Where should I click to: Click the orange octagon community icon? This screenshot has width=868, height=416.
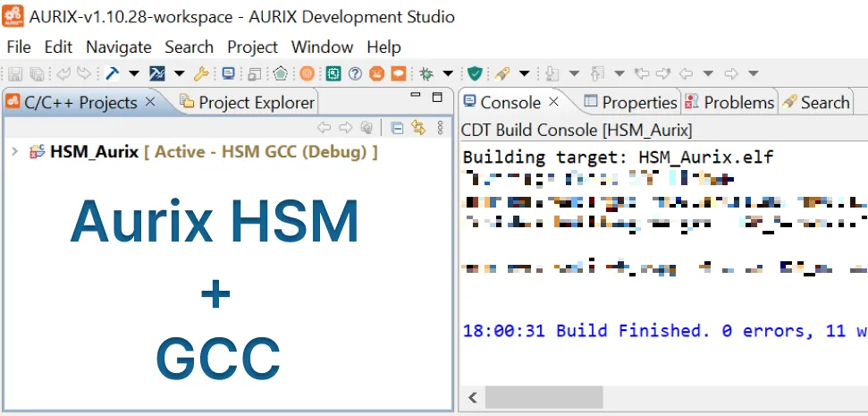tap(376, 73)
